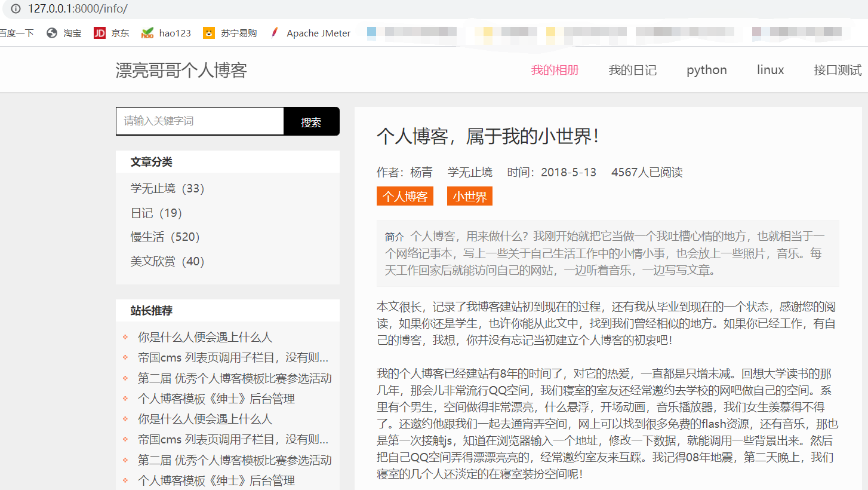Viewport: 868px width, 490px height.
Task: Open the 我的日记 navigation item
Action: [633, 70]
